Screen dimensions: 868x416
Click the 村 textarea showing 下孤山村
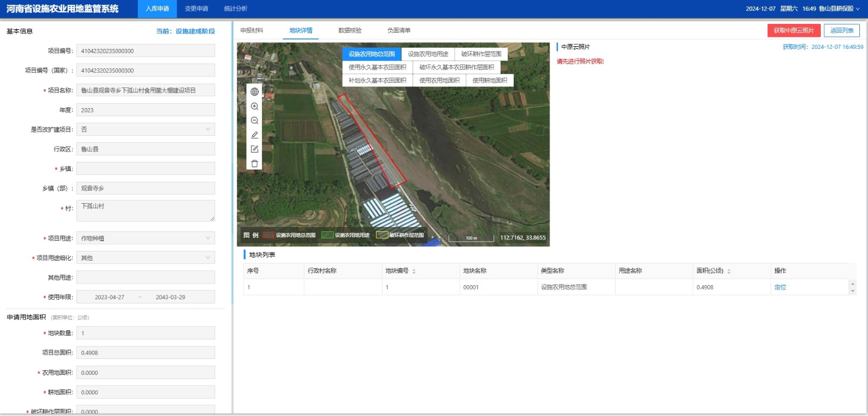(x=145, y=211)
